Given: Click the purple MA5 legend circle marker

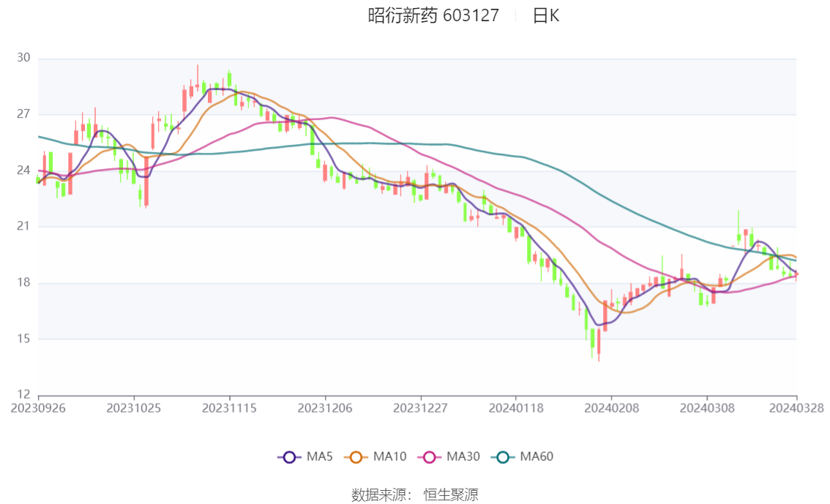Looking at the screenshot, I should 289,457.
